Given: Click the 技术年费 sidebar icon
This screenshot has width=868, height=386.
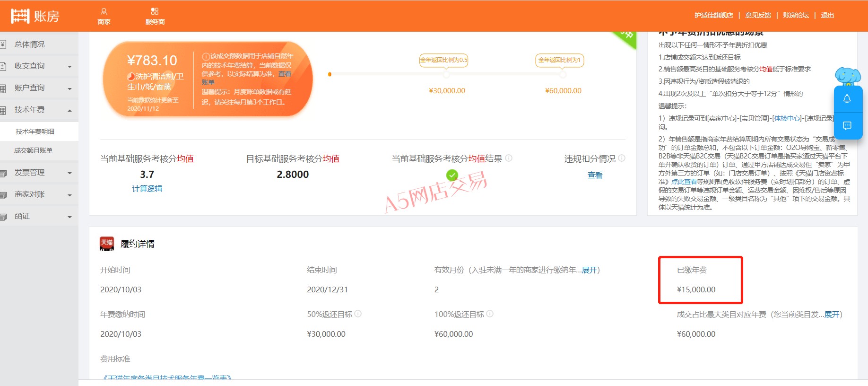Looking at the screenshot, I should (3, 110).
